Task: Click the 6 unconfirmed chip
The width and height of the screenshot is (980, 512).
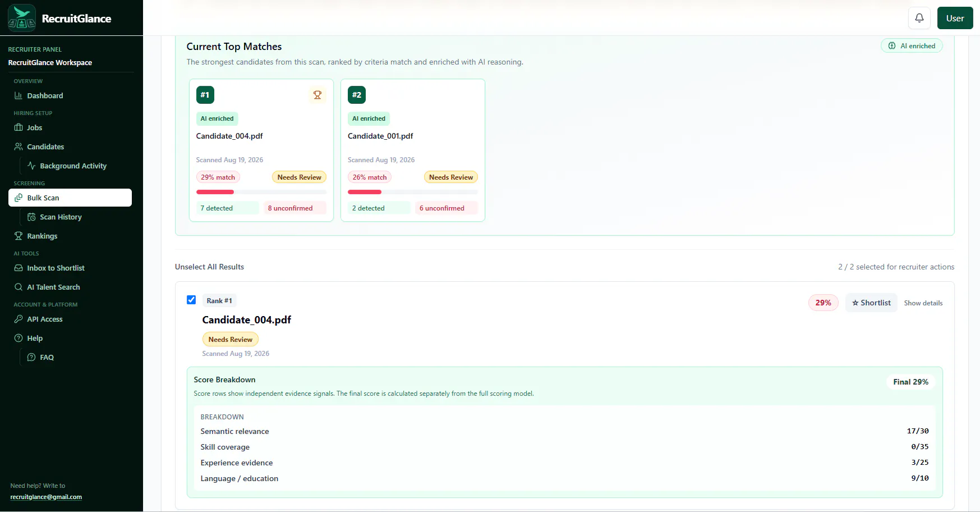Action: pyautogui.click(x=447, y=208)
